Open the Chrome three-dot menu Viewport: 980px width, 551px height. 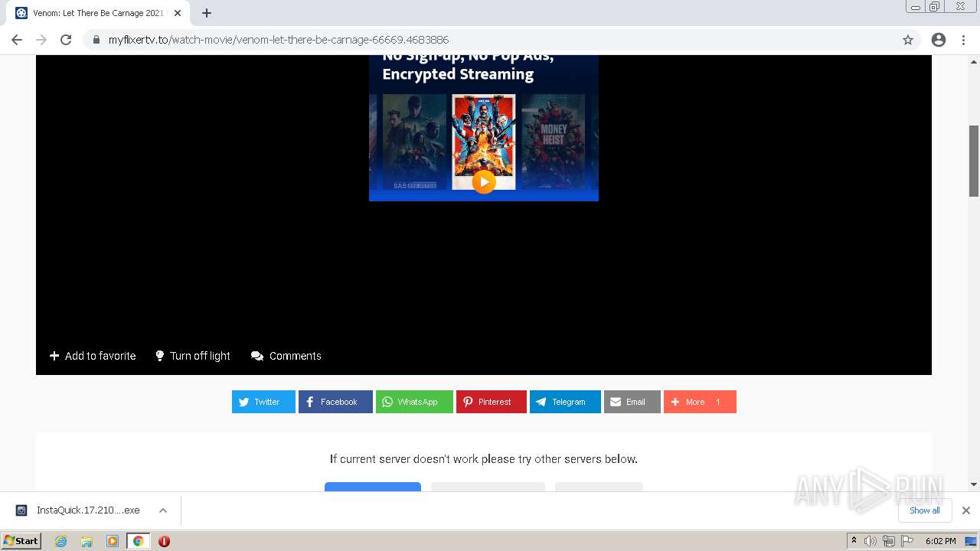963,40
